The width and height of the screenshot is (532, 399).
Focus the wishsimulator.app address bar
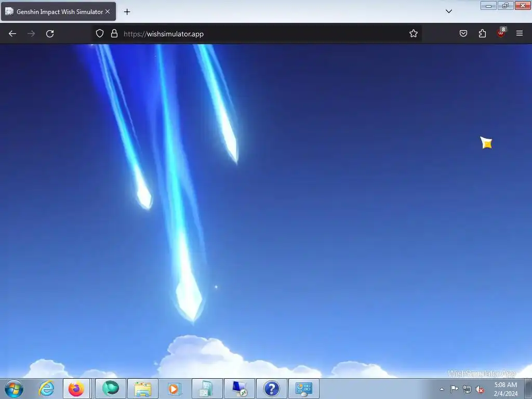[257, 34]
